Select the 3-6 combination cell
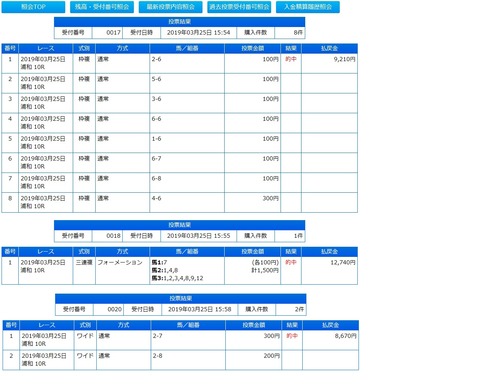 point(187,103)
